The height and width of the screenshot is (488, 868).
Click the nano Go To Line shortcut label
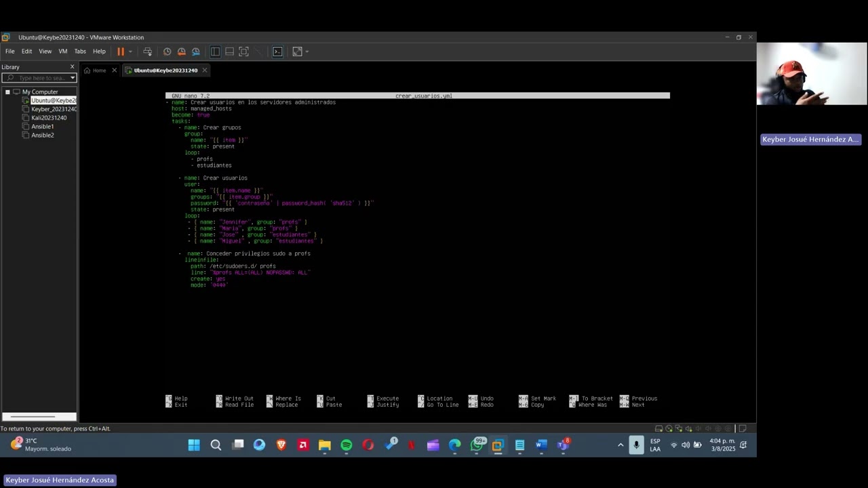(x=443, y=405)
